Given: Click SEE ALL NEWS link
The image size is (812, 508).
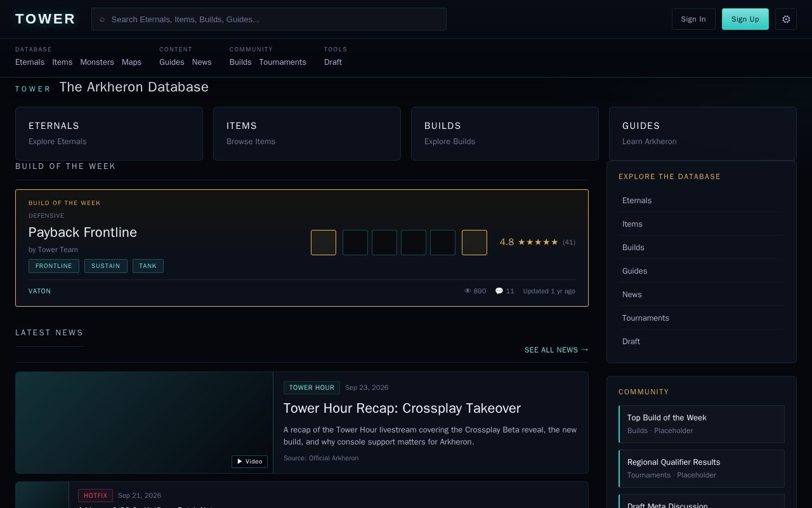Looking at the screenshot, I should 557,350.
